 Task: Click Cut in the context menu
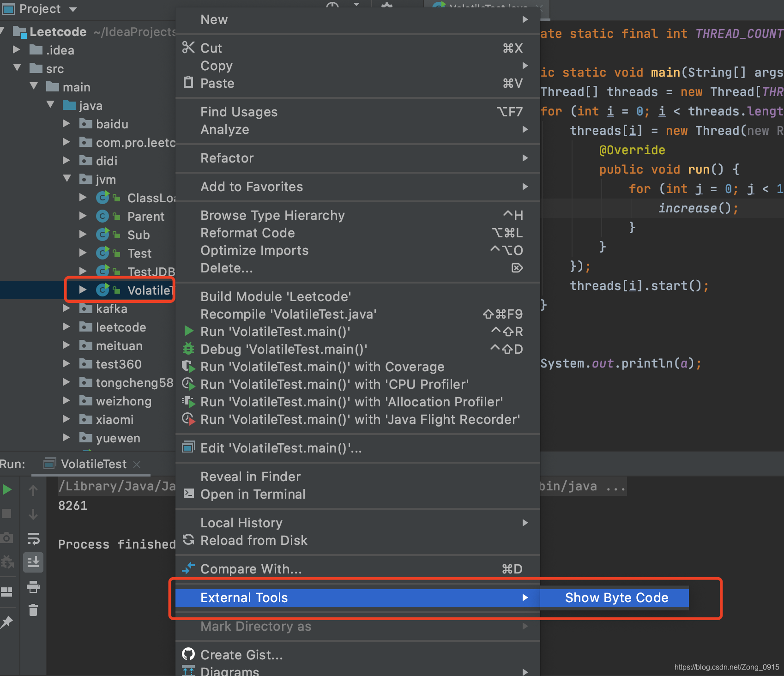point(358,48)
